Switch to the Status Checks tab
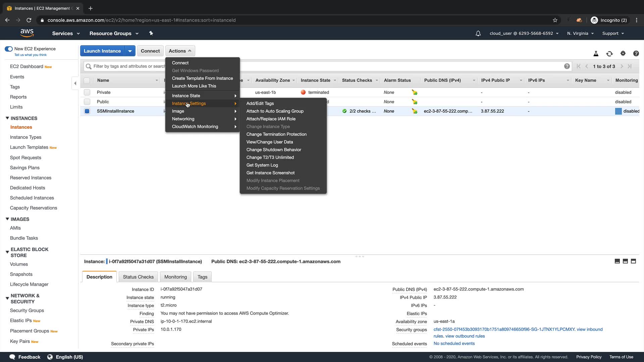 (138, 277)
